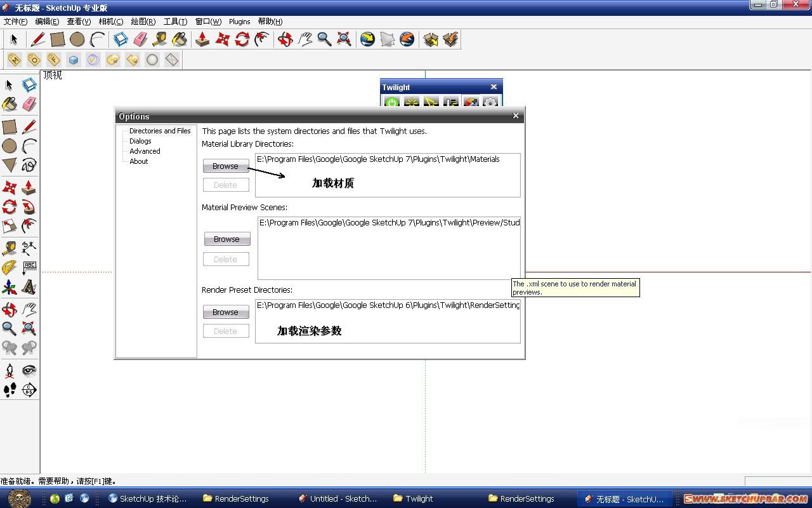This screenshot has height=508, width=812.
Task: Open the 窗口(W) menu
Action: (x=208, y=22)
